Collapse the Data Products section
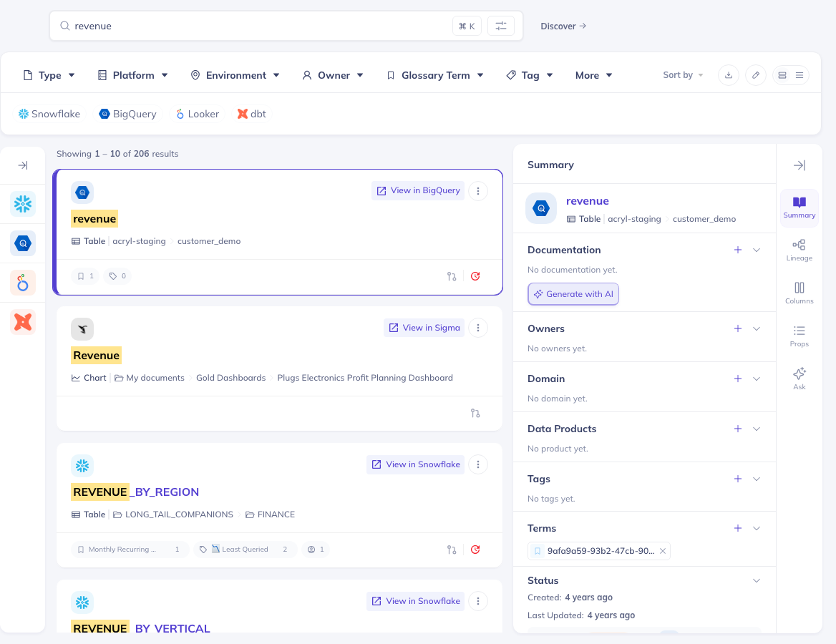Screen dimensions: 836x644 point(757,429)
